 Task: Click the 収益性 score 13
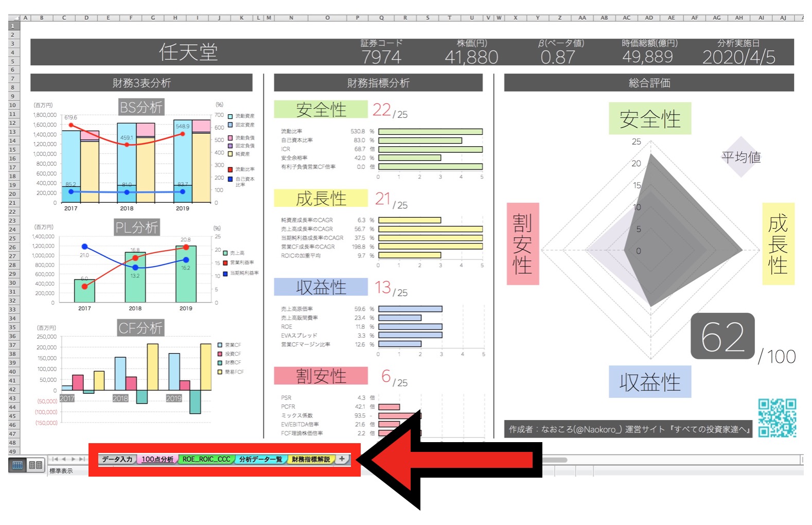coord(383,287)
